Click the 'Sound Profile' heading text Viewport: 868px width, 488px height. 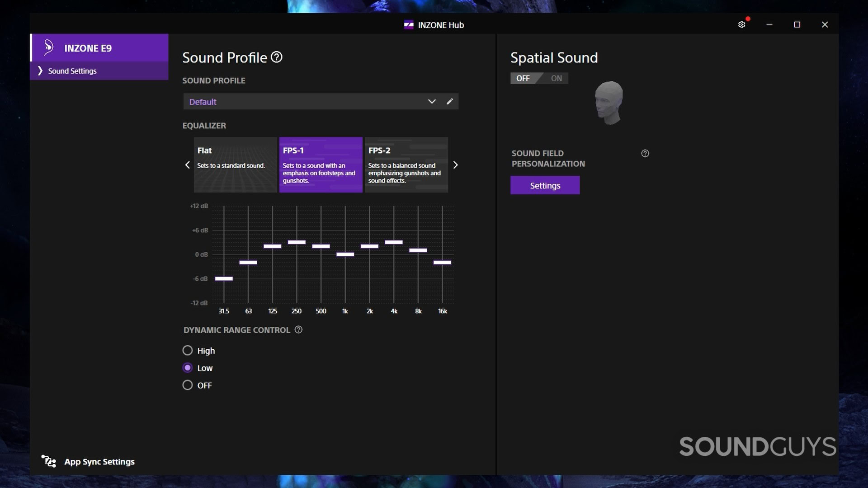coord(225,58)
